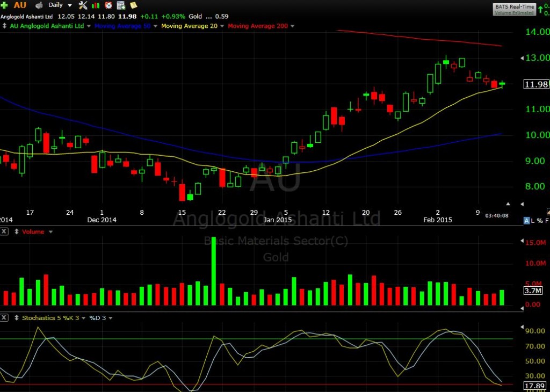Close the Stochastics pane with X
Screen dimensions: 550x392
pos(4,318)
